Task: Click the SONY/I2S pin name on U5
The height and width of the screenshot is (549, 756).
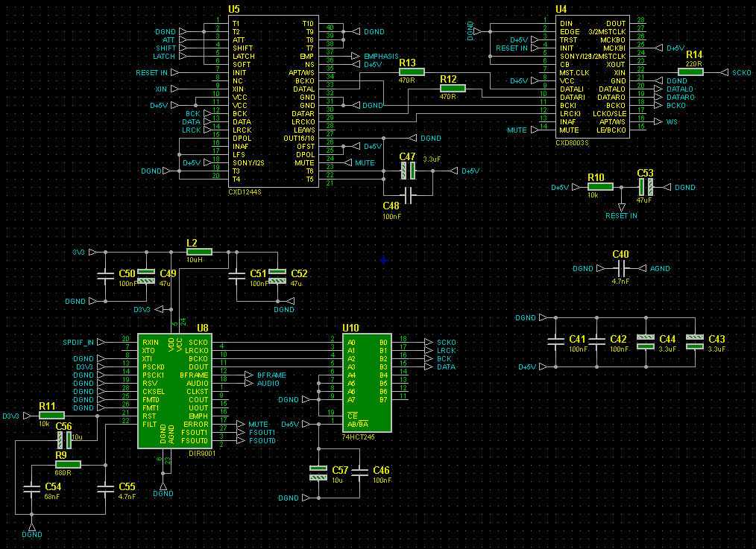Action: click(x=249, y=163)
